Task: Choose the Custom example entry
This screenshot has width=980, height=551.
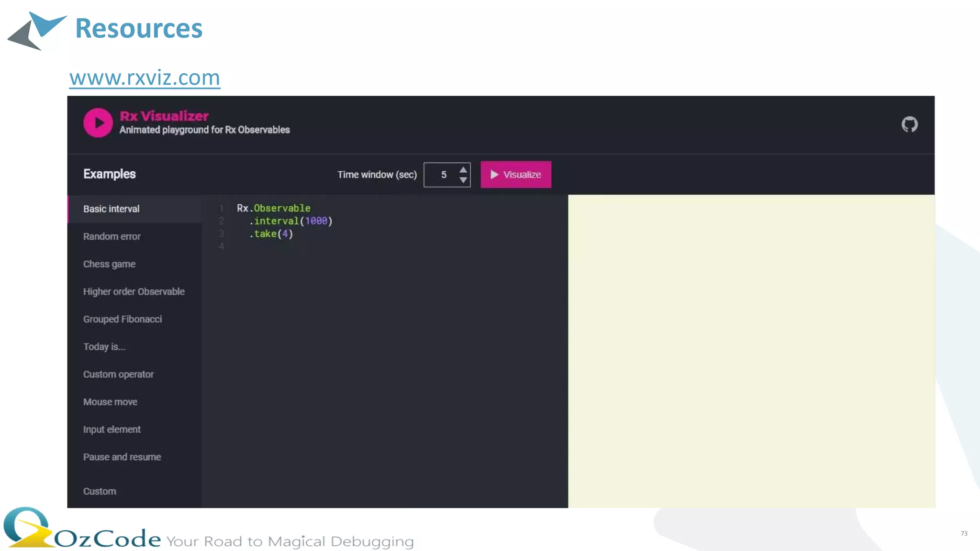Action: [100, 491]
